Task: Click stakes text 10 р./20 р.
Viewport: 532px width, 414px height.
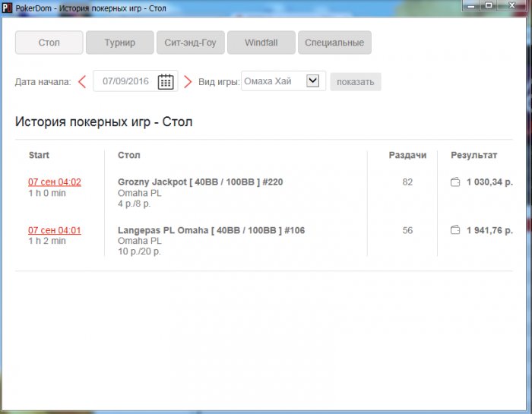Action: pos(139,251)
